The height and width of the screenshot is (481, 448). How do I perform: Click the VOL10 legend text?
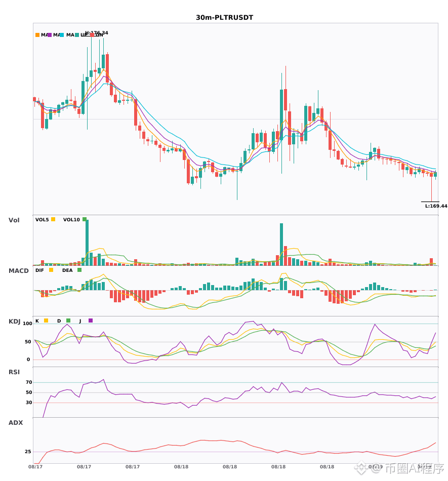click(71, 220)
